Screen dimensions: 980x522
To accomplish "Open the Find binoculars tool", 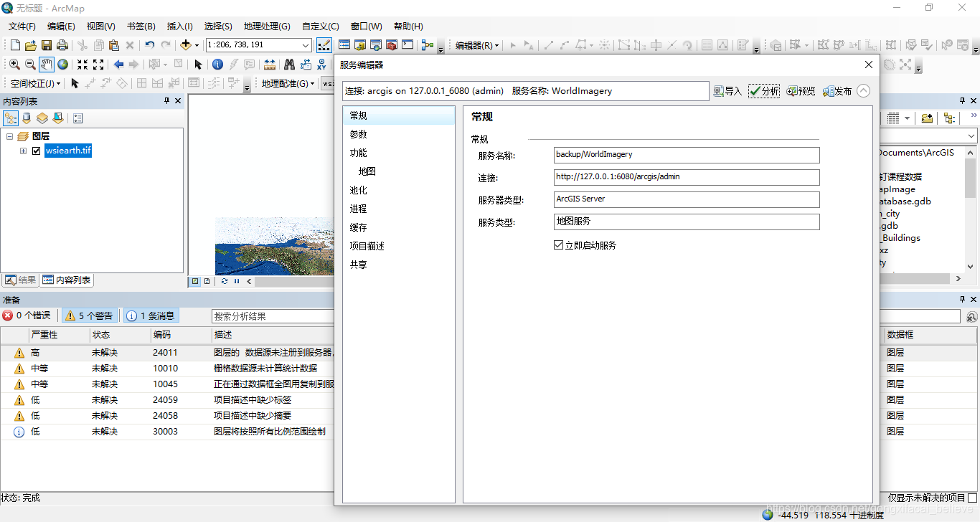I will point(289,65).
